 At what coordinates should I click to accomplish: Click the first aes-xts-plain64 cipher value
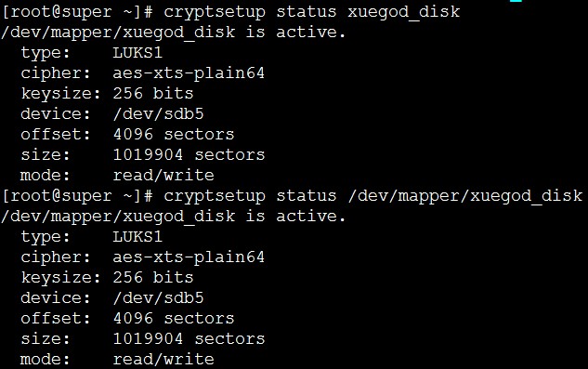(x=189, y=73)
